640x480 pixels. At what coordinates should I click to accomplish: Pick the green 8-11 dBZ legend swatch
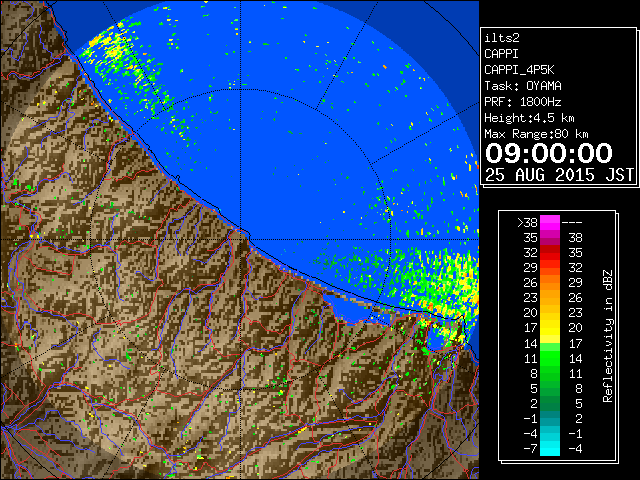tap(550, 373)
